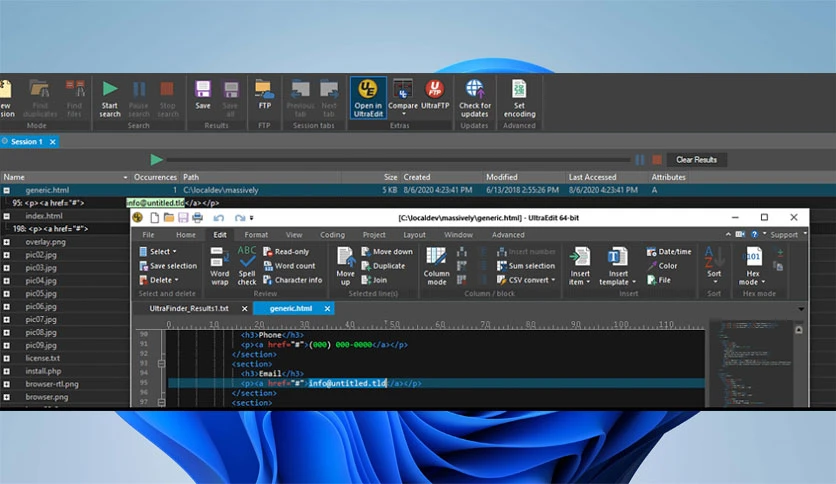The height and width of the screenshot is (484, 836).
Task: Collapse the index.html result row
Action: tap(6, 216)
